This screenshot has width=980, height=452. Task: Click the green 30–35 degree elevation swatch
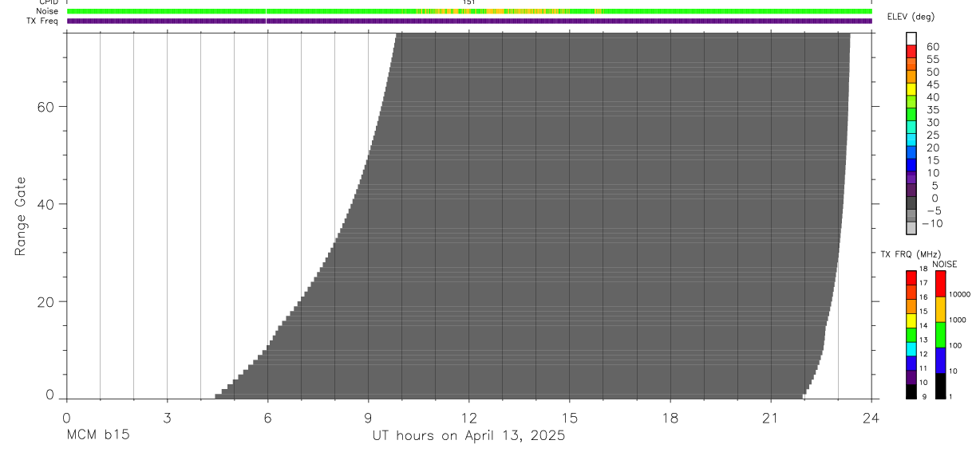point(911,114)
